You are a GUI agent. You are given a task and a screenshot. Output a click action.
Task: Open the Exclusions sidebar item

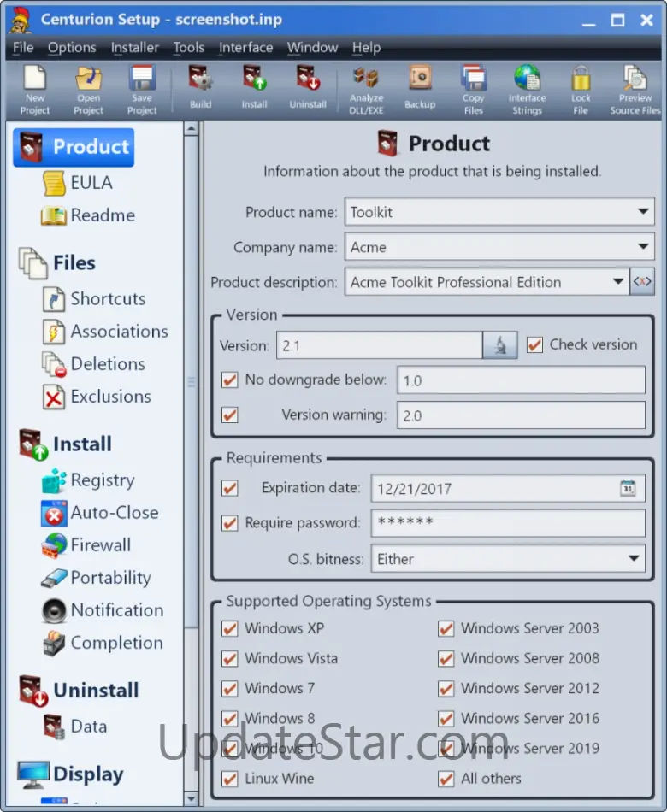[97, 397]
